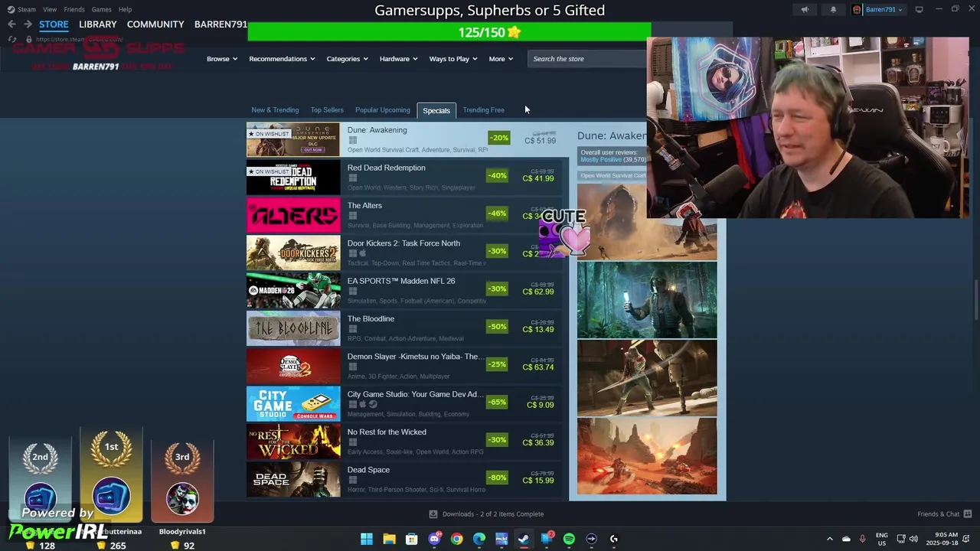The width and height of the screenshot is (980, 551).
Task: Click the Barren791 profile avatar in the title bar
Action: click(x=857, y=9)
